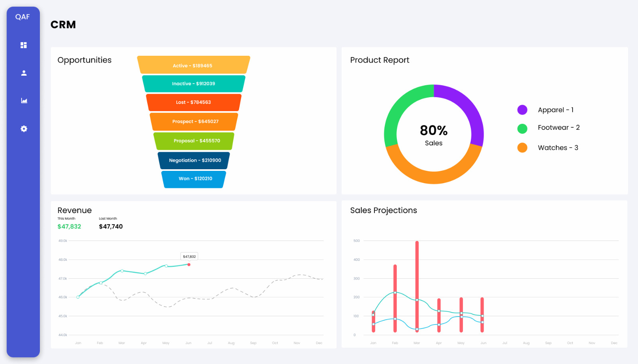This screenshot has height=364, width=638.
Task: Select the green Footwear legend dot
Action: click(x=522, y=128)
